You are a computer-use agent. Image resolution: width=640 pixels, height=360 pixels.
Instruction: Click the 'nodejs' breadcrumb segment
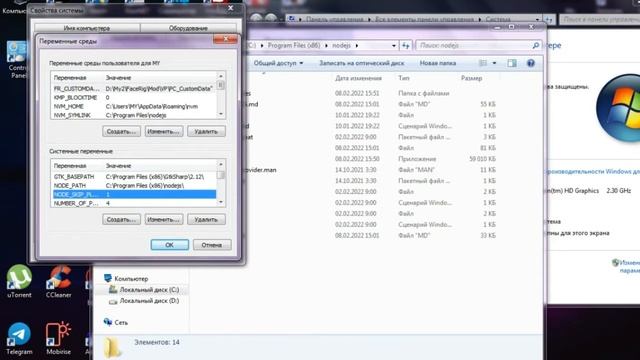coord(341,46)
